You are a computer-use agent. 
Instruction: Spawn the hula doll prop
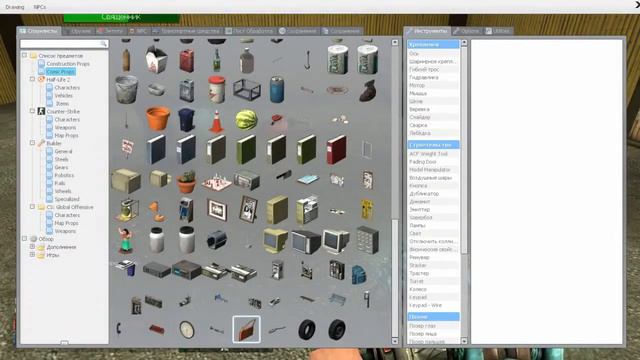coord(126,240)
